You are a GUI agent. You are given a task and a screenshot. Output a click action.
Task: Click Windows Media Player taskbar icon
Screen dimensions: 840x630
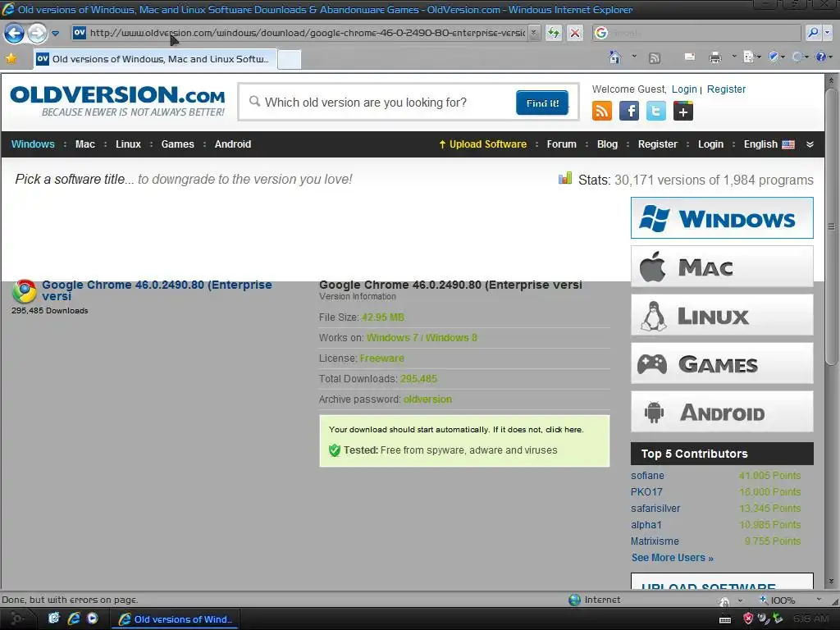92,619
